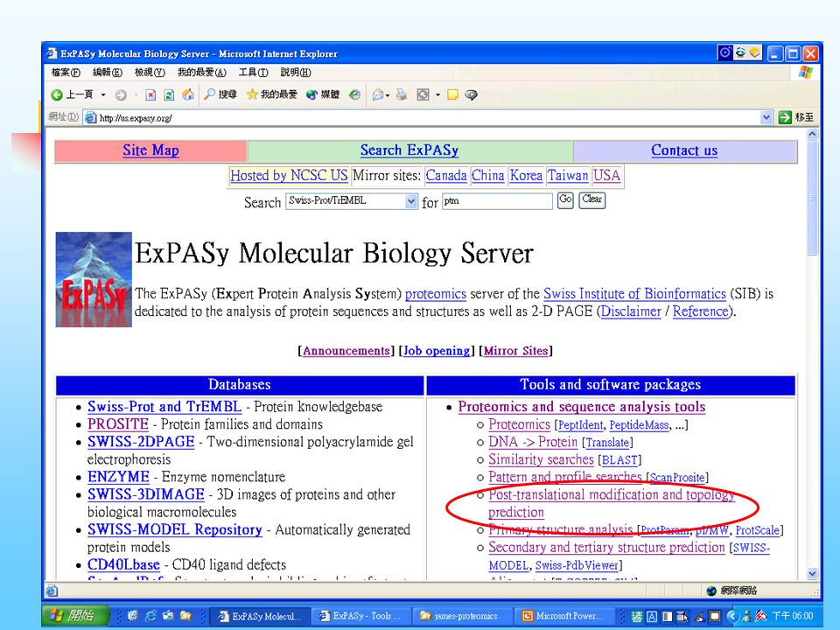The image size is (840, 630).
Task: Click the Forward arrow toolbar icon
Action: coord(121,94)
